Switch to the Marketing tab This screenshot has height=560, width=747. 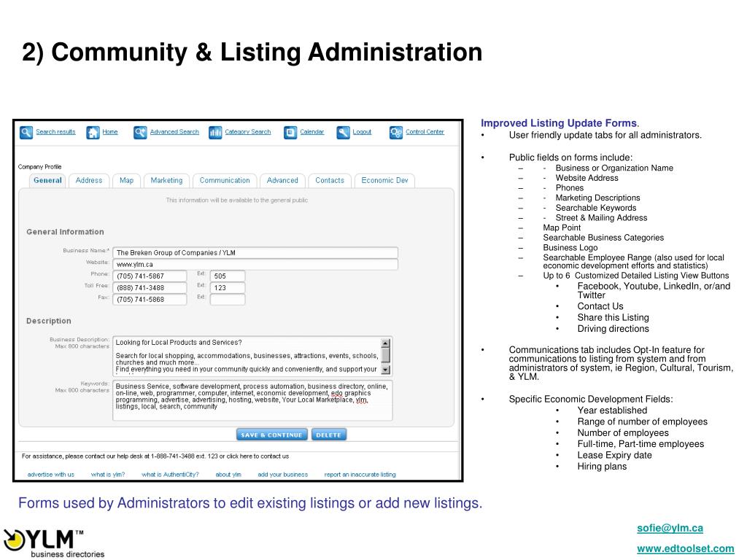click(x=167, y=181)
